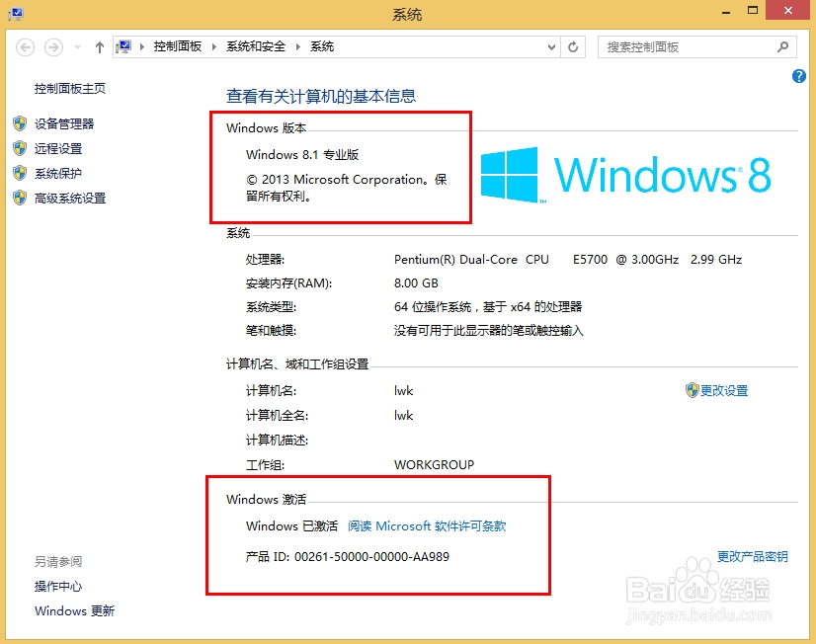
Task: Click shield icon beside 远程设置
Action: 20,148
